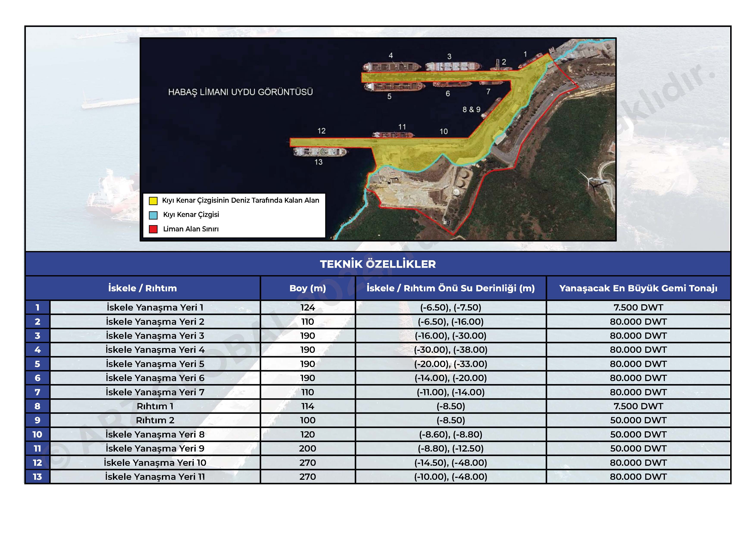Click the length value '124'
This screenshot has height=535, width=756.
(x=308, y=307)
